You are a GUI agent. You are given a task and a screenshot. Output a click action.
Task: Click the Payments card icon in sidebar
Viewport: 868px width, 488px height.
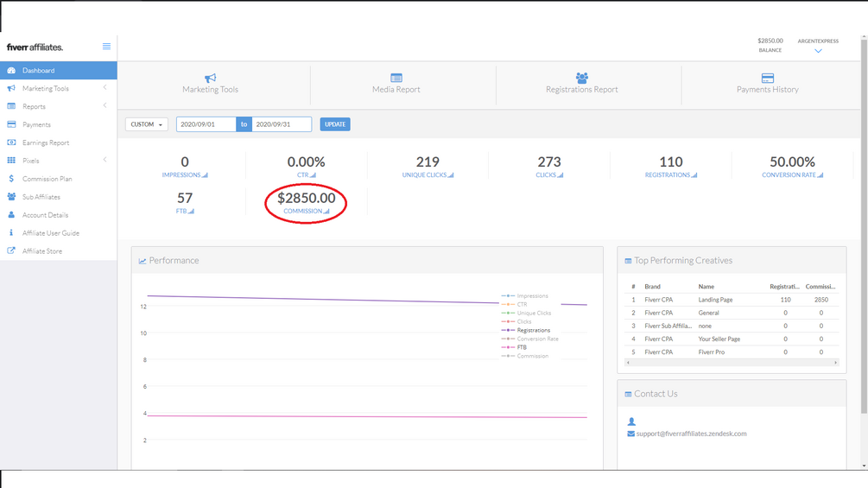pos(11,124)
